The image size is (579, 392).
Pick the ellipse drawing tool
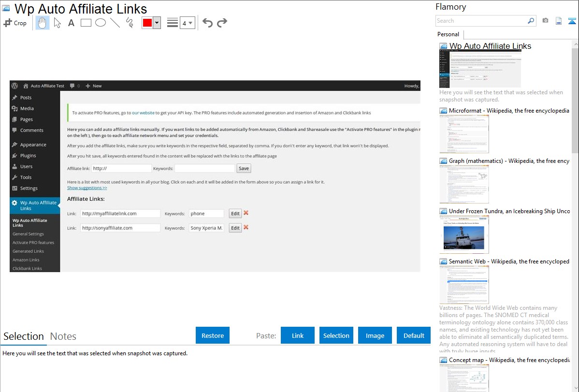pos(101,23)
